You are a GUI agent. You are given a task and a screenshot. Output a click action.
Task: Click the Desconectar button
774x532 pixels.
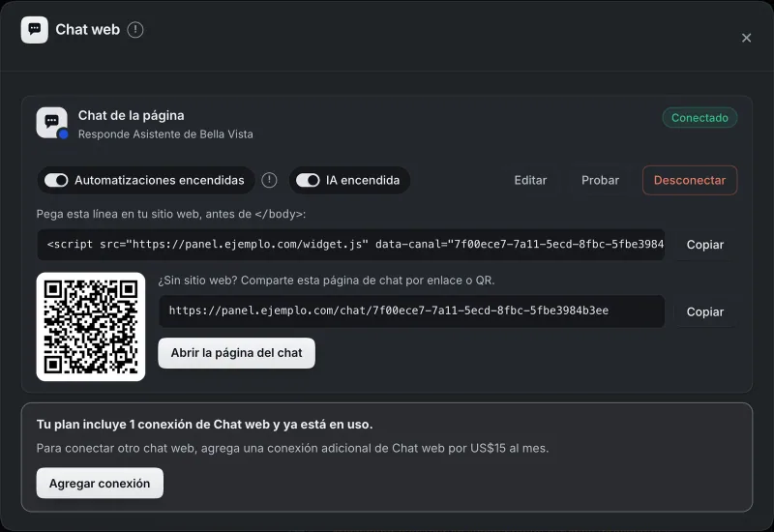click(x=690, y=180)
